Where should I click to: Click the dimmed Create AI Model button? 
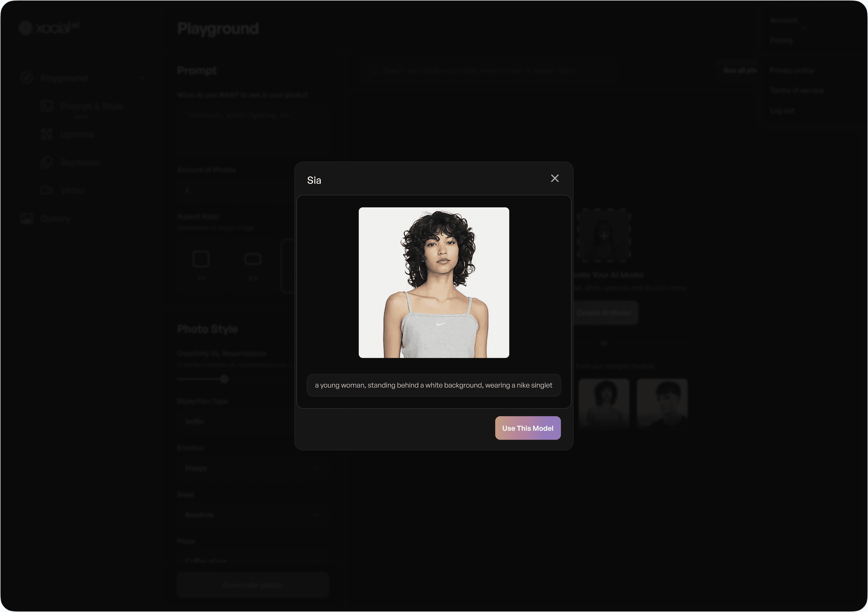pyautogui.click(x=604, y=312)
